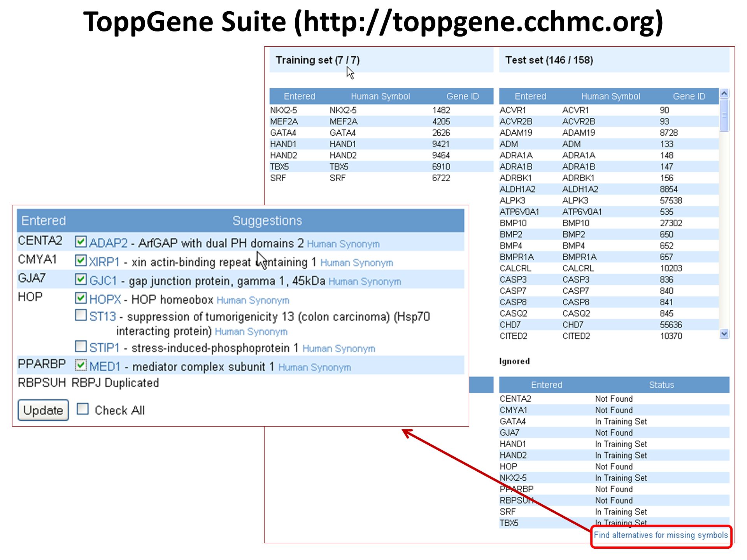
Task: Select gene ID 10203 for CALCRL
Action: point(671,268)
